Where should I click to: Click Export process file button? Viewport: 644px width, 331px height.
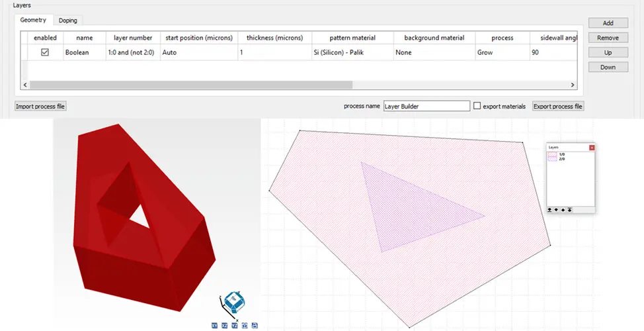558,106
